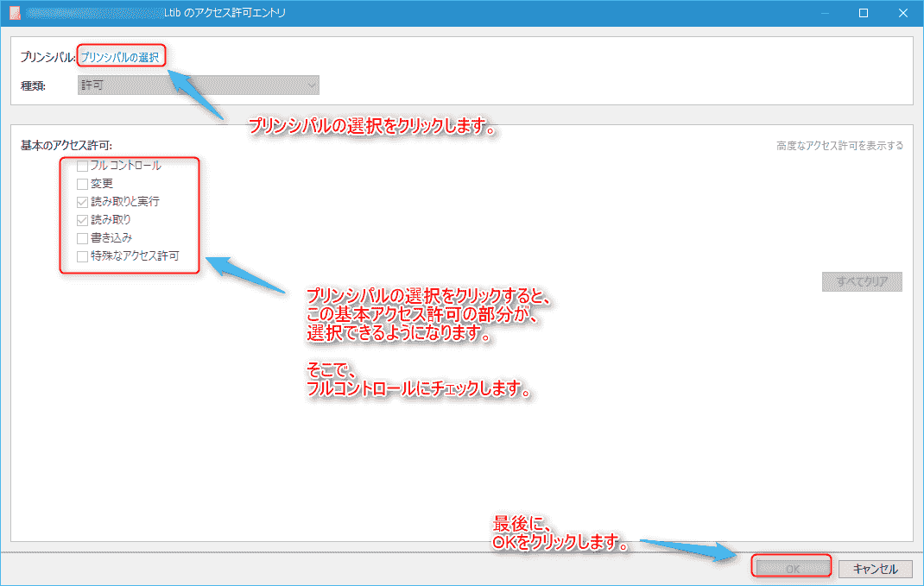Click the キャンセル button

coord(875,569)
